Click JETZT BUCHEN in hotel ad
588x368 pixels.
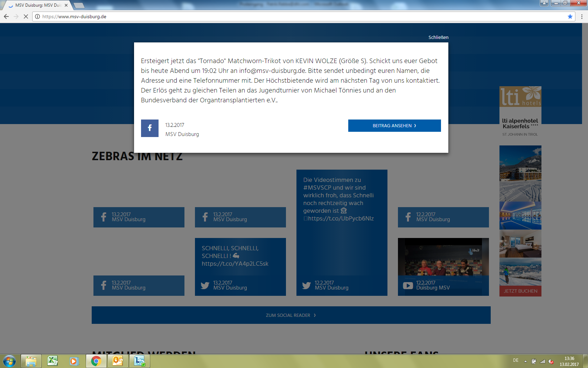tap(520, 291)
